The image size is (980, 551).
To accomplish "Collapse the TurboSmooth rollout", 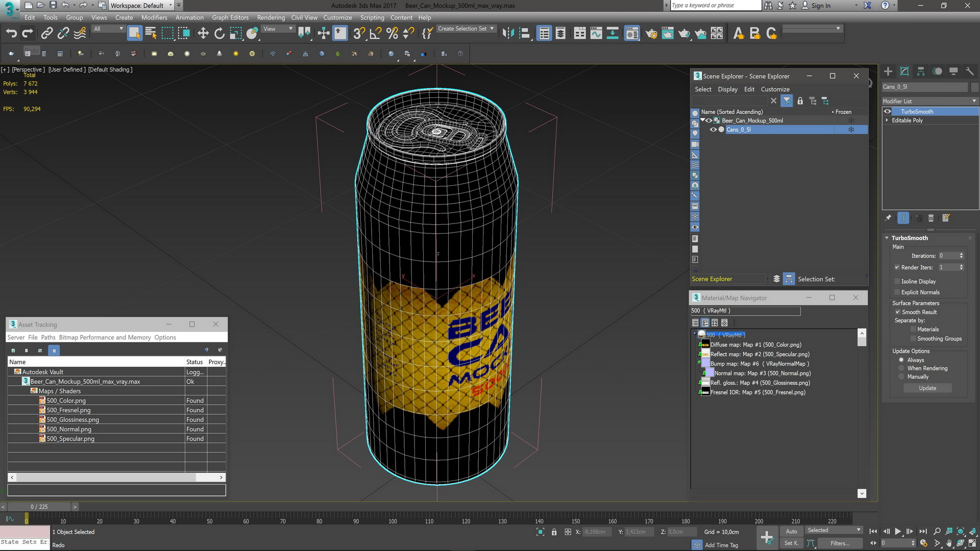I will 887,238.
